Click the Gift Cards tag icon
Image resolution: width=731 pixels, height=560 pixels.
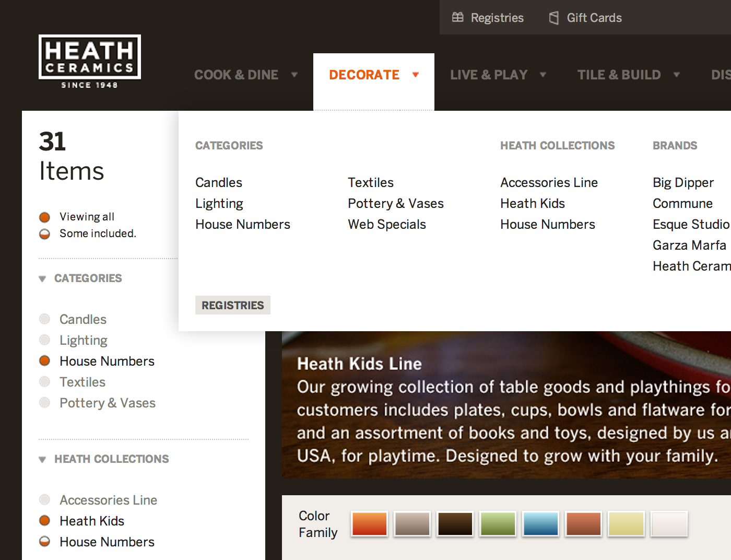click(554, 18)
